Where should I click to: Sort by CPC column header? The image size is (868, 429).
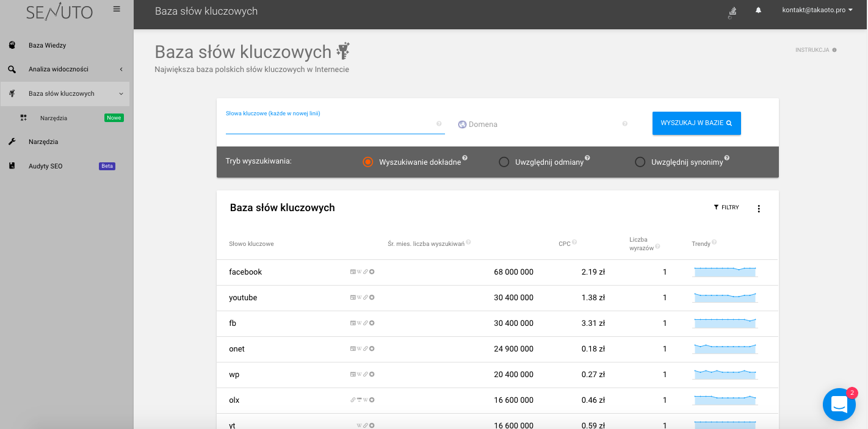(x=565, y=244)
